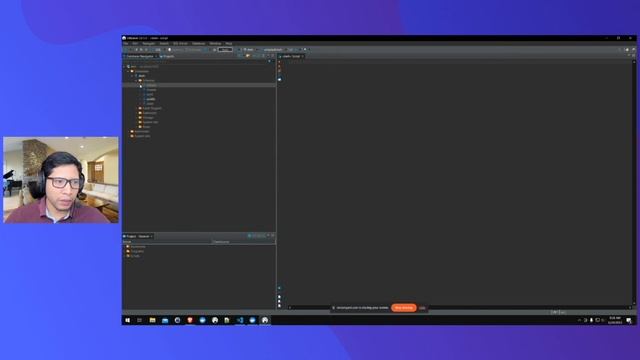This screenshot has width=640, height=360.
Task: Open the Scripts folder in Project panel
Action: (x=133, y=256)
